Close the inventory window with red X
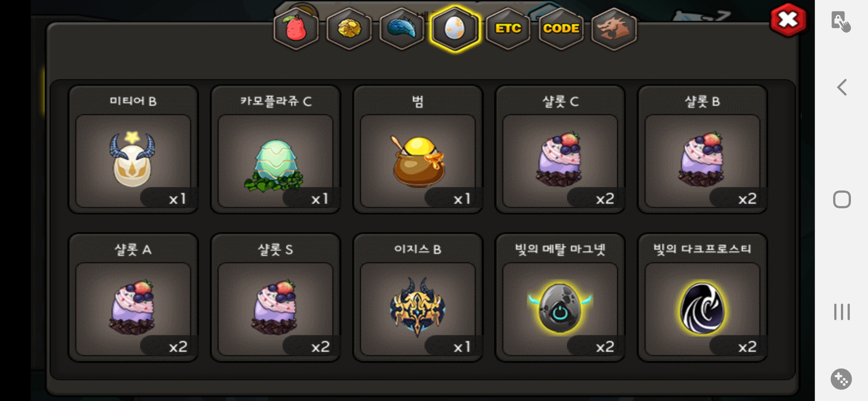 point(788,20)
